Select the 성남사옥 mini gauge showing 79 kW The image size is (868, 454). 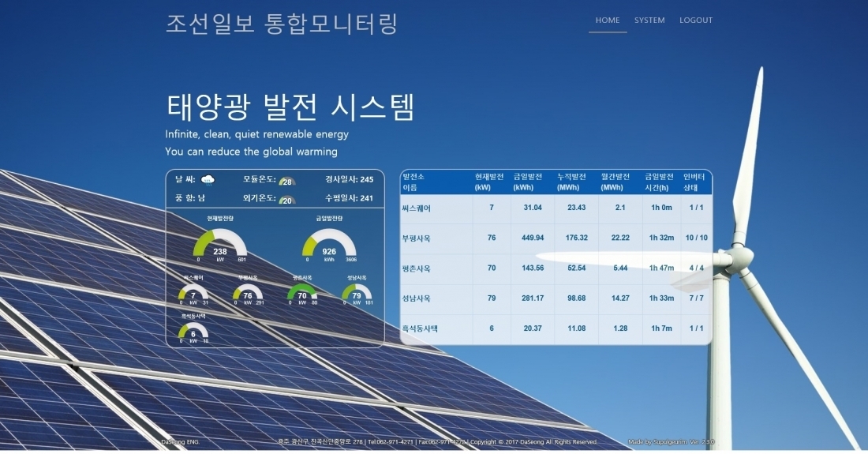coord(357,294)
